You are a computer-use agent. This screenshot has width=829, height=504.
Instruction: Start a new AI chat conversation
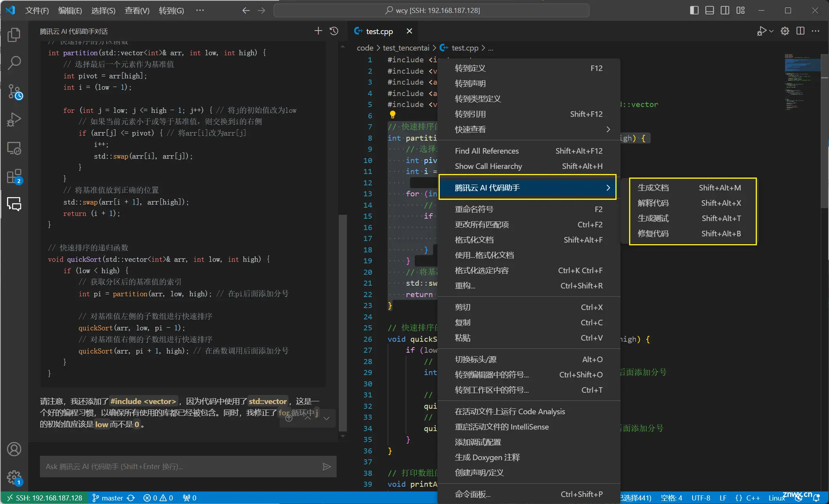tap(318, 31)
